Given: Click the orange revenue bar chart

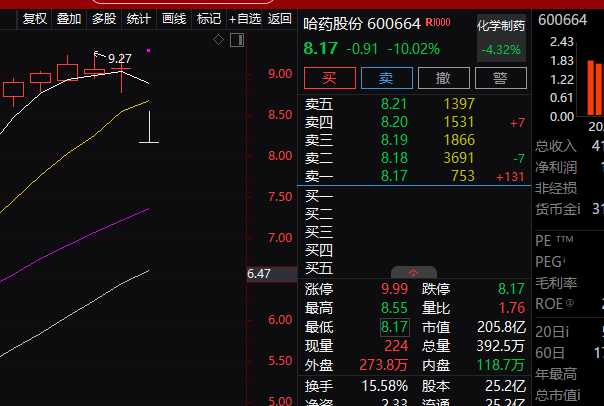Looking at the screenshot, I should click(595, 88).
